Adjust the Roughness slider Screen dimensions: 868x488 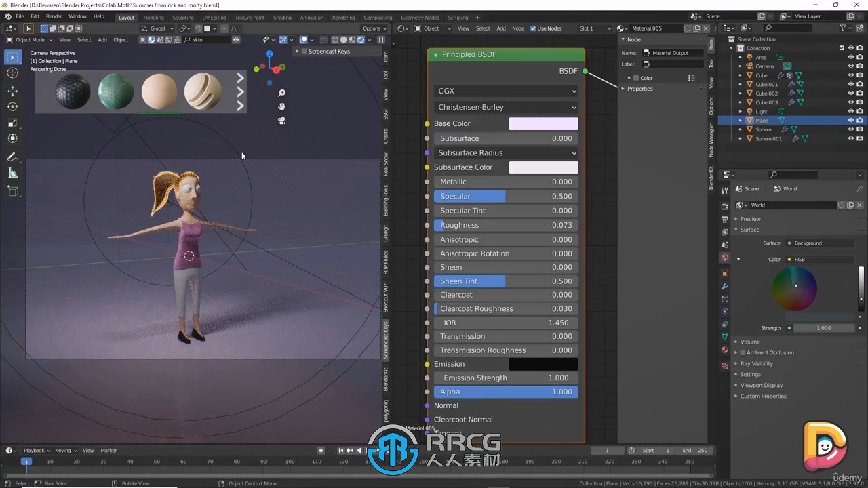506,225
